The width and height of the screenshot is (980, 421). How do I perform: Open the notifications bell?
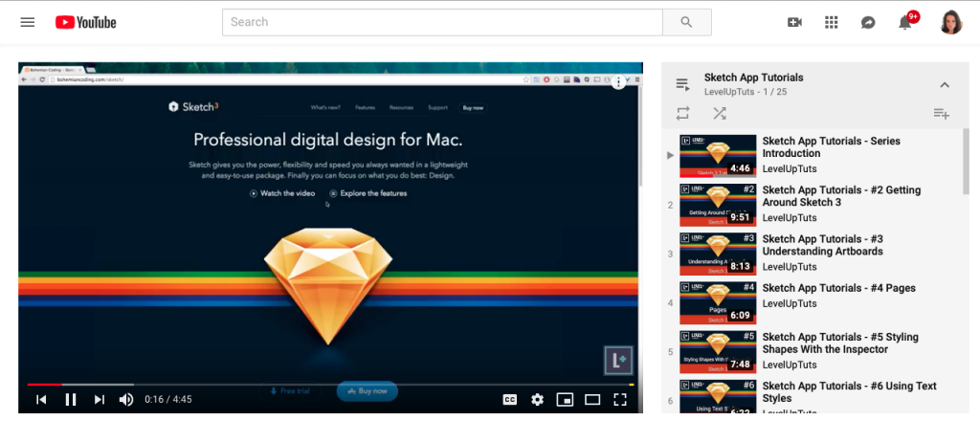(x=904, y=23)
